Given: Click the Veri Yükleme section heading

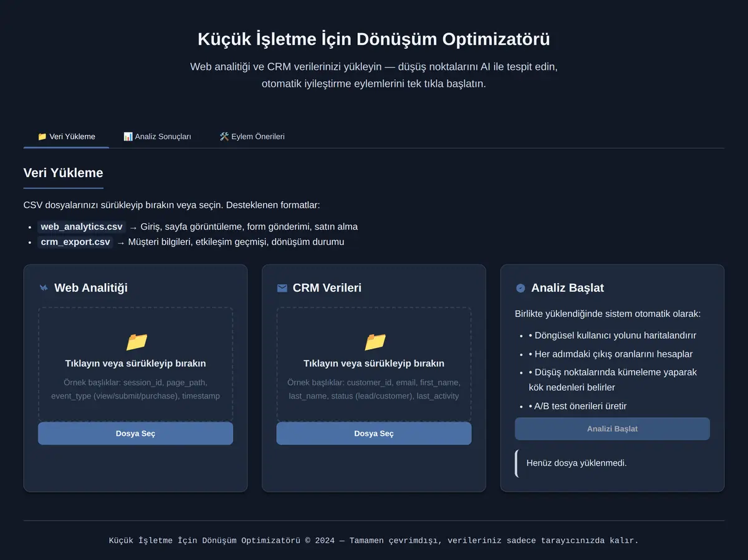Looking at the screenshot, I should [x=63, y=173].
